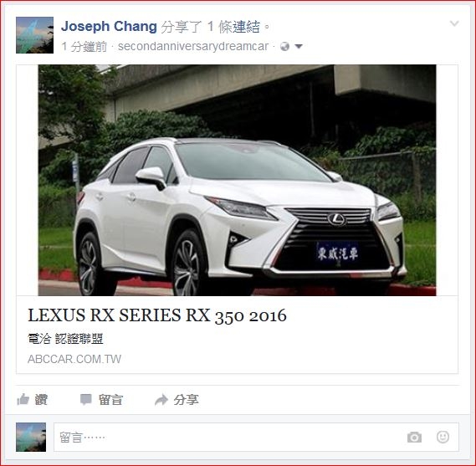Open the LEXUS RX SERIES RX 350 2016 title
The image size is (476, 466).
(x=157, y=315)
